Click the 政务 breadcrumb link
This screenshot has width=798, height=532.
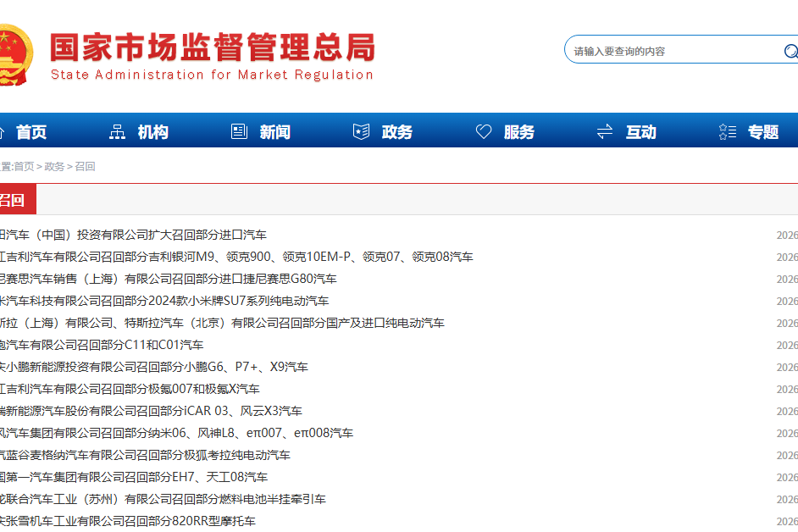click(54, 167)
